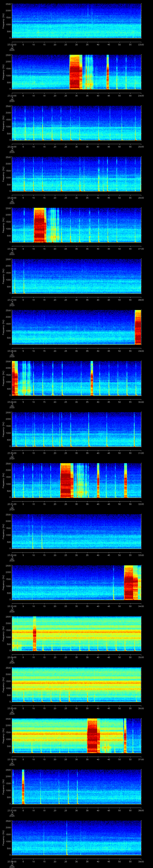Click the red burst near 57s in the 23:28:00 spectrogram

[x=138, y=327]
